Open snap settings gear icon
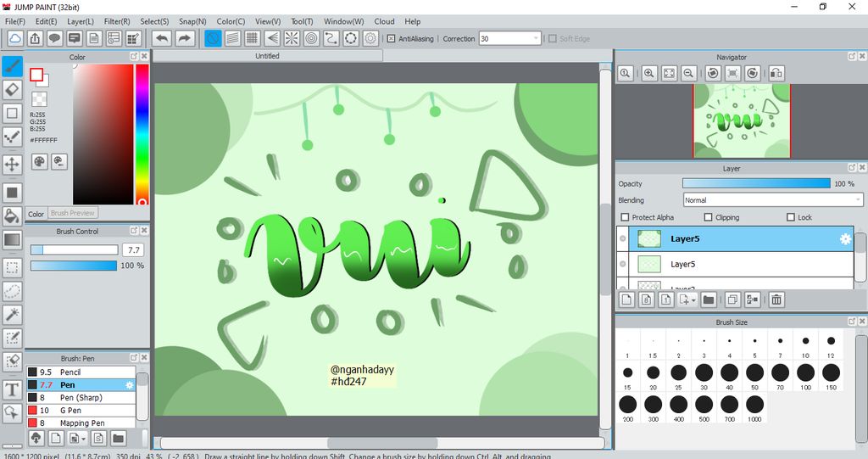Image resolution: width=868 pixels, height=459 pixels. [370, 38]
